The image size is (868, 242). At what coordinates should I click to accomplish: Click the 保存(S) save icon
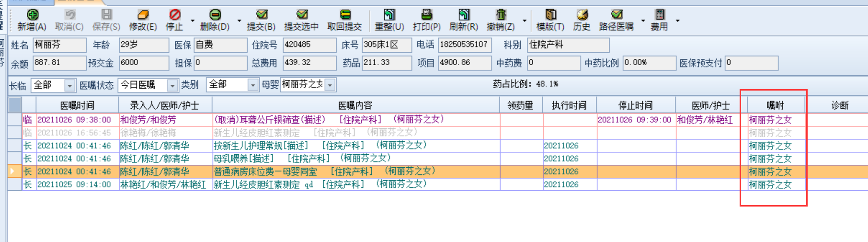point(106,15)
